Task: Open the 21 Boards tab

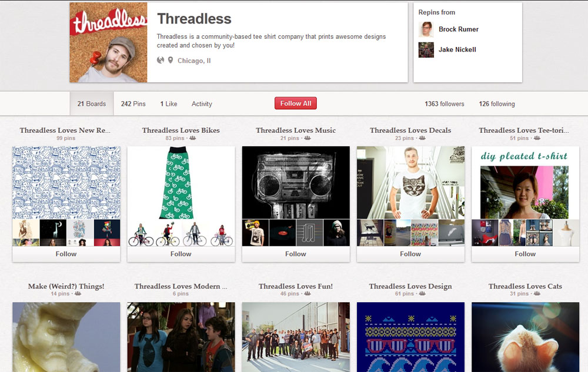Action: coord(92,104)
